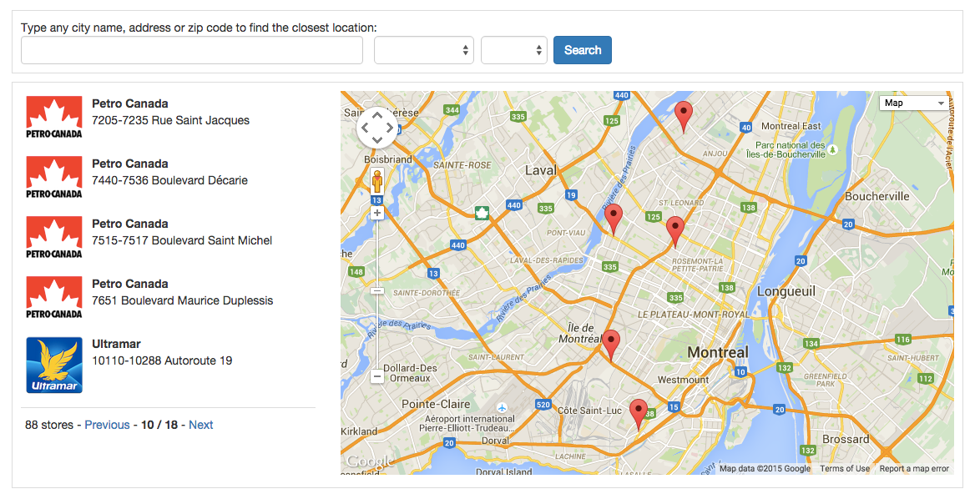The width and height of the screenshot is (980, 504).
Task: Go to the Next page of stores
Action: 200,425
